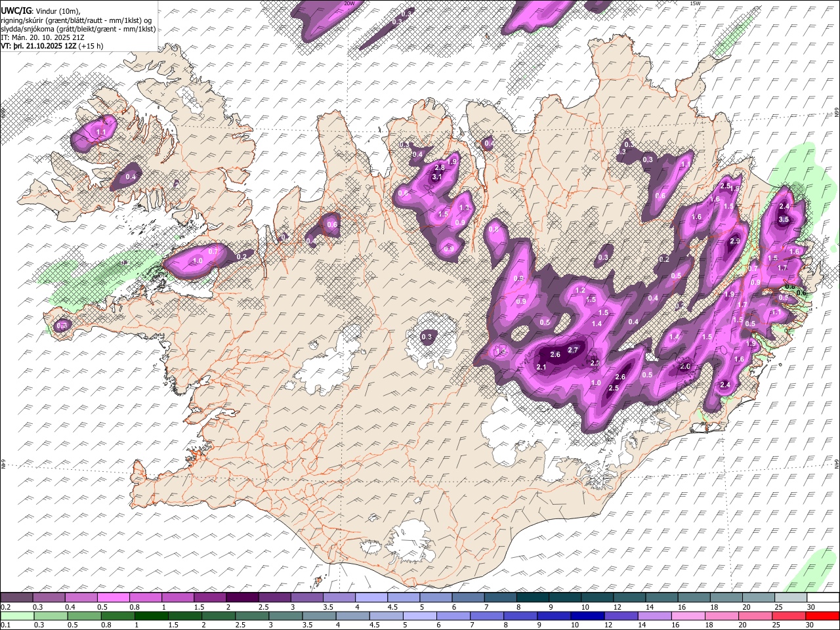Click the 15W longitude label at top
The width and height of the screenshot is (840, 630).
click(695, 3)
